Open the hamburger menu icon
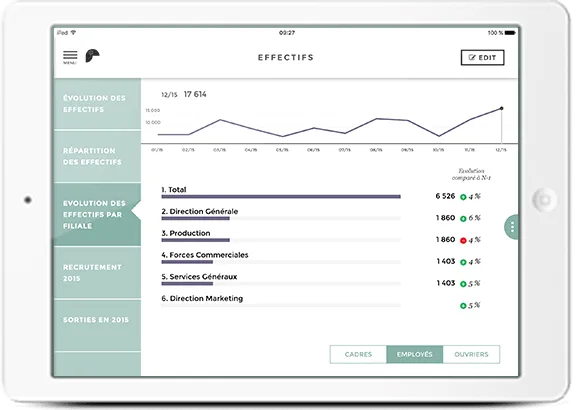 point(70,57)
